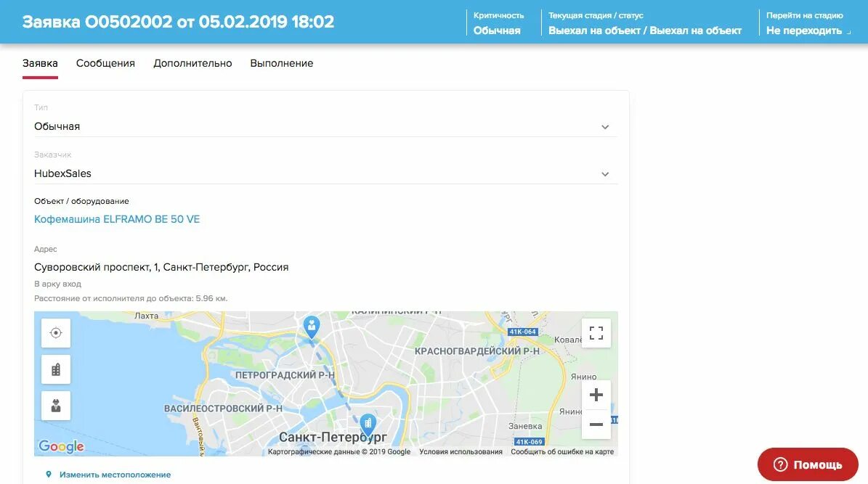Click Картографические данные © 2019 Google text

point(338,452)
